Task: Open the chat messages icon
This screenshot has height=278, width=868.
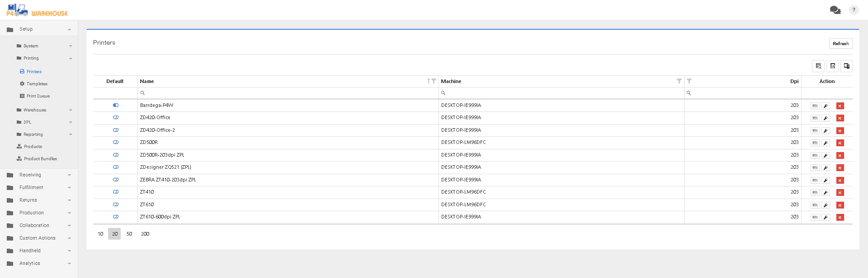Action: (x=835, y=10)
